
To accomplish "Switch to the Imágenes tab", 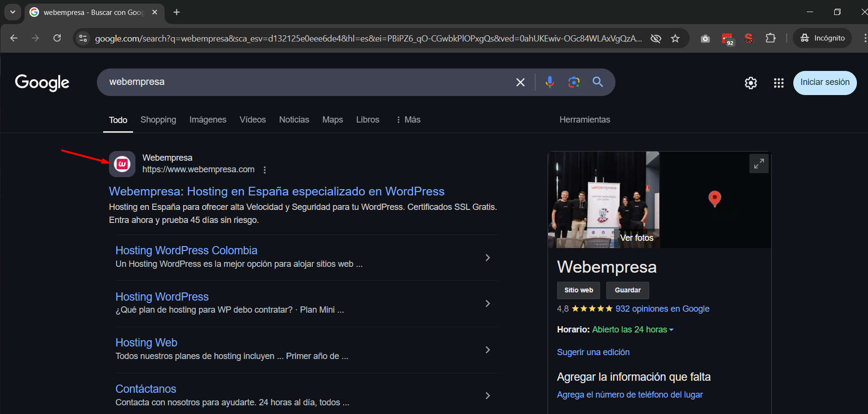I will click(208, 120).
